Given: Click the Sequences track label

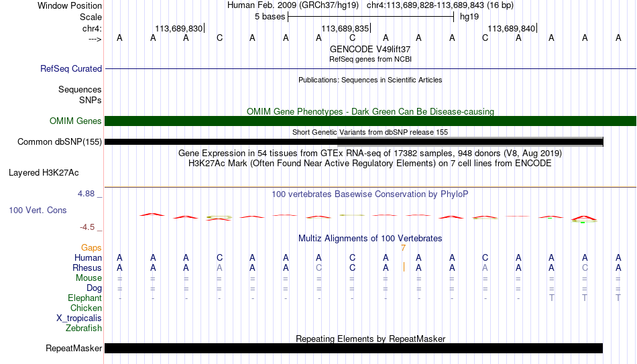Looking at the screenshot, I should pyautogui.click(x=80, y=89).
